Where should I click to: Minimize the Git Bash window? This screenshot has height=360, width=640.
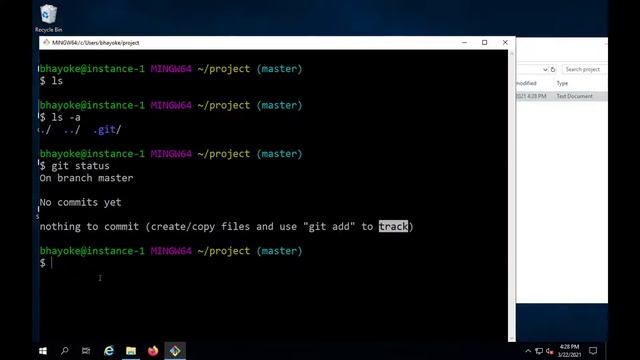[464, 42]
